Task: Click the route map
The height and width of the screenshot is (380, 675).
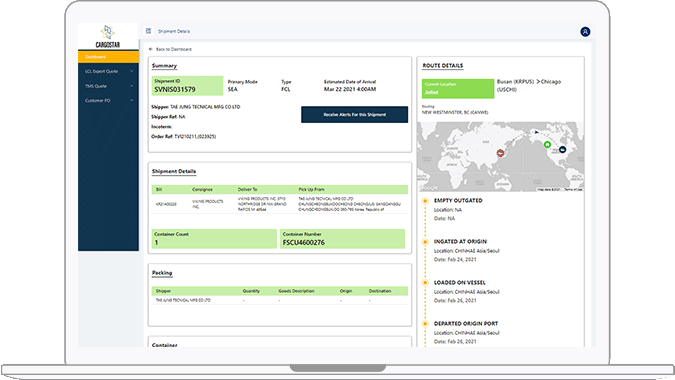Action: tap(500, 157)
